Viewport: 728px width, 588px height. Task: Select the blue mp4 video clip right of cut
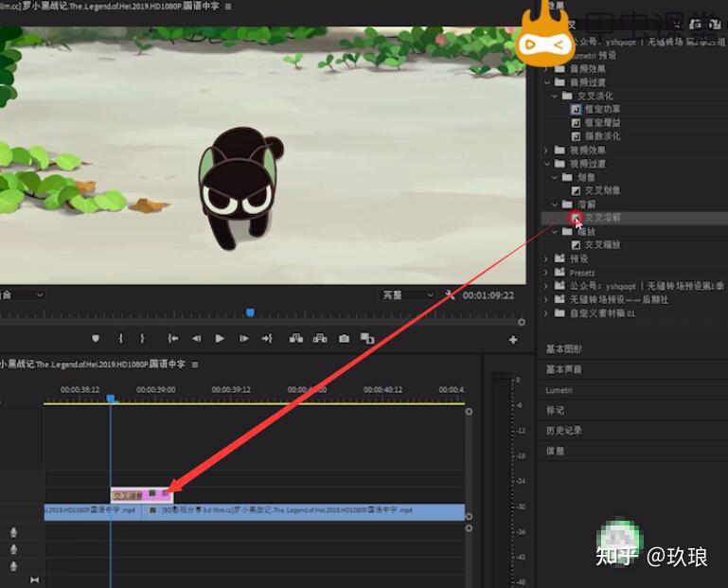(303, 511)
